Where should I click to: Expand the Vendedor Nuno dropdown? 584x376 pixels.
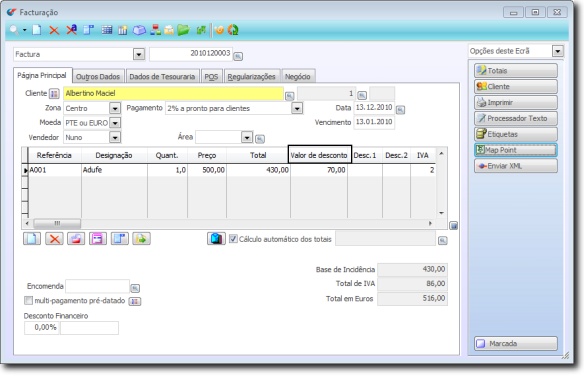(x=115, y=137)
